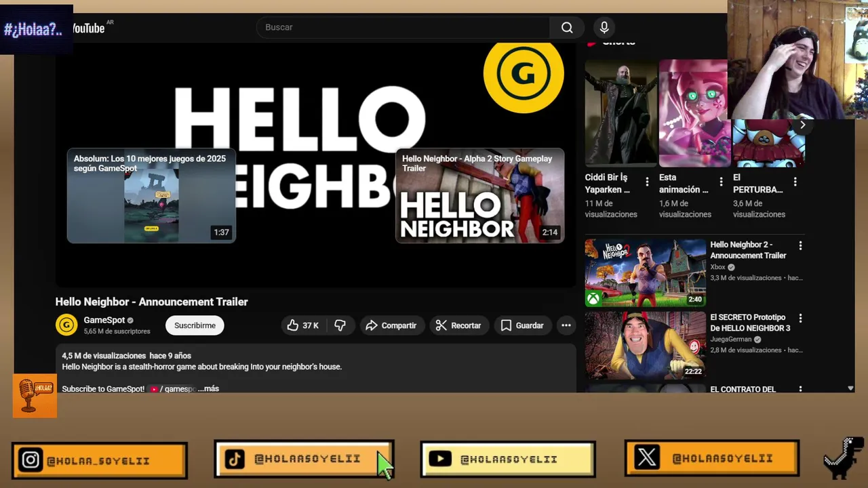This screenshot has width=868, height=488.
Task: Click the search magnifier button
Action: (567, 28)
